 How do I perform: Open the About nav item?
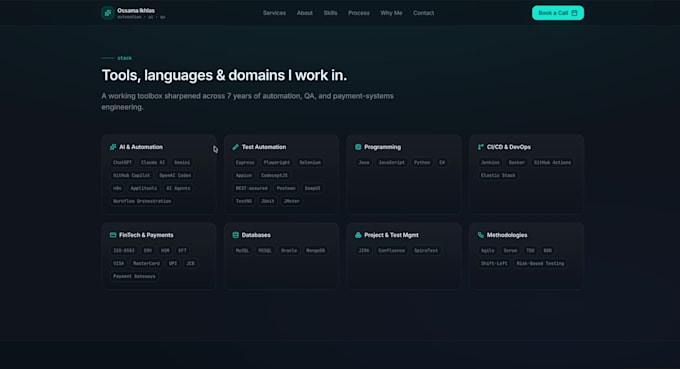pos(304,13)
